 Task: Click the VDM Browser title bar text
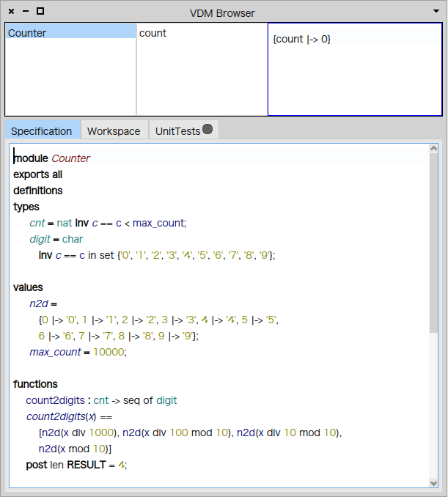pyautogui.click(x=224, y=12)
